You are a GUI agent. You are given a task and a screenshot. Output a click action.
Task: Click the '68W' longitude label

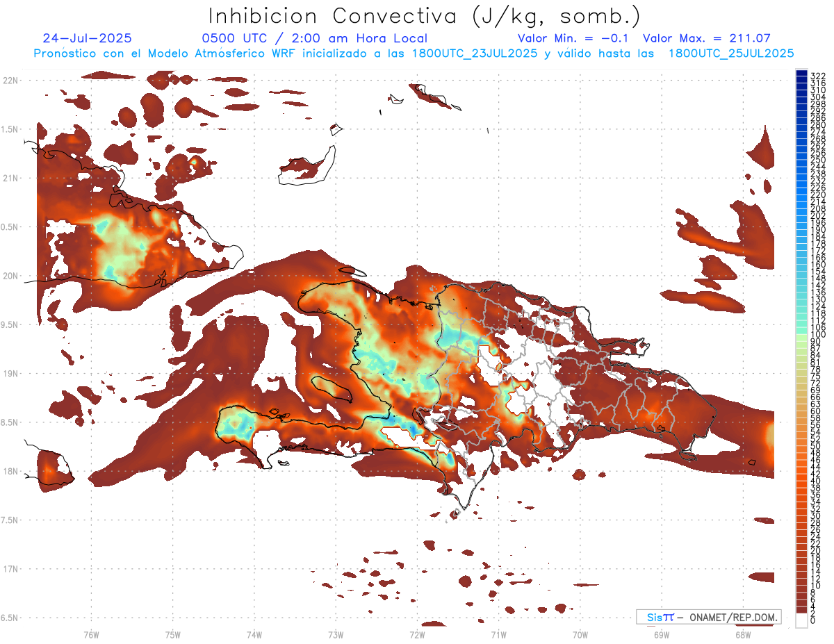[x=743, y=634]
